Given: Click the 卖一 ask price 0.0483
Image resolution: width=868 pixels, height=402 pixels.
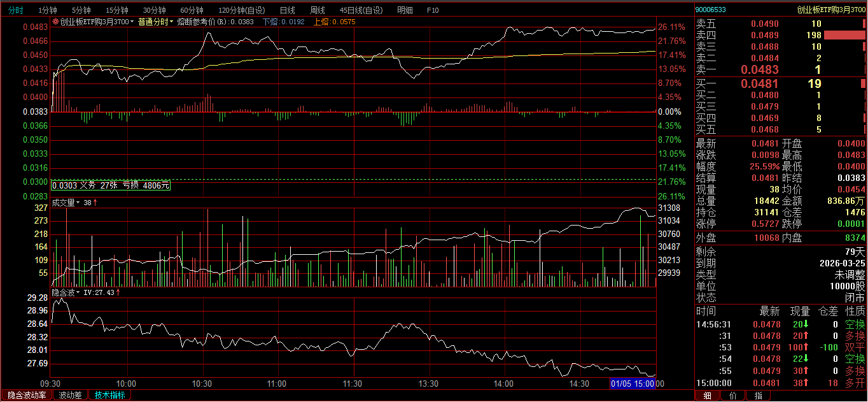Looking at the screenshot, I should click(760, 69).
